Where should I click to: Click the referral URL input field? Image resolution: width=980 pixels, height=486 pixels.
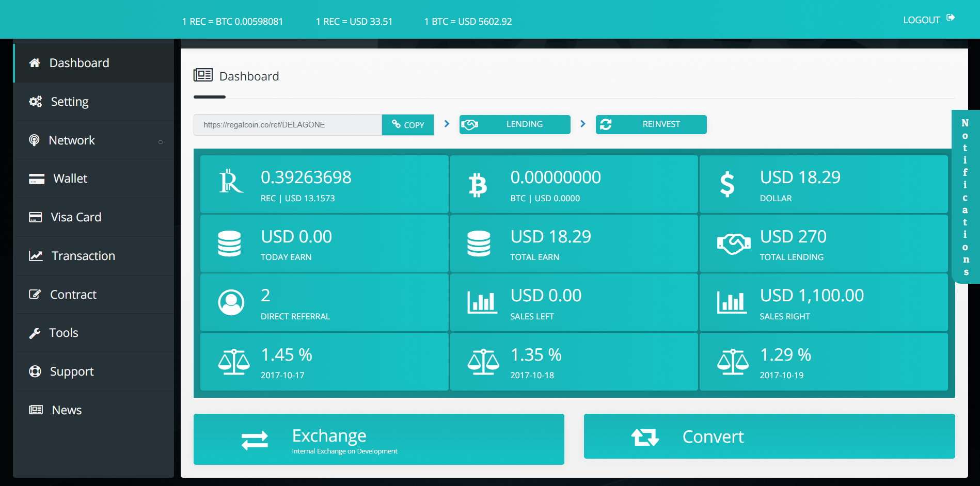click(x=288, y=125)
